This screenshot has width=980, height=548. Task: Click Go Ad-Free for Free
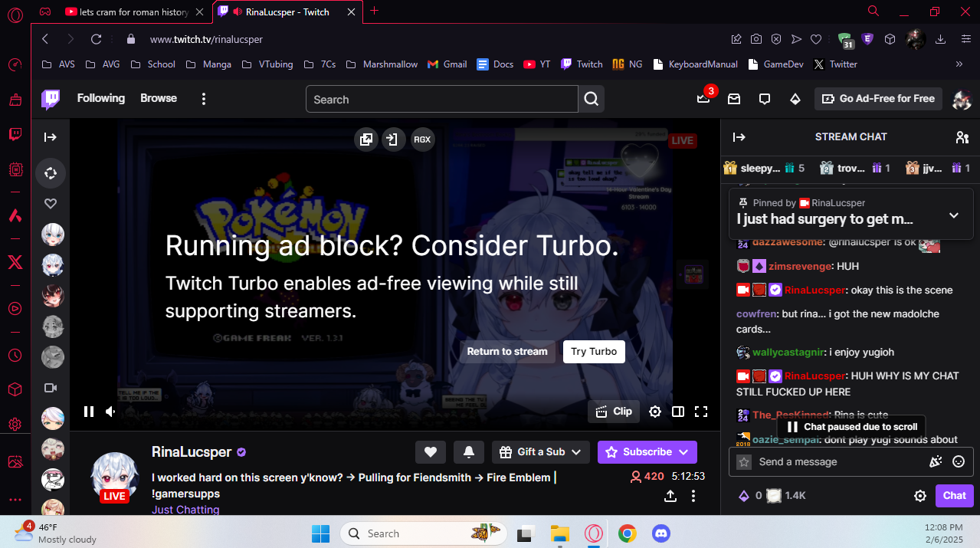pyautogui.click(x=878, y=98)
